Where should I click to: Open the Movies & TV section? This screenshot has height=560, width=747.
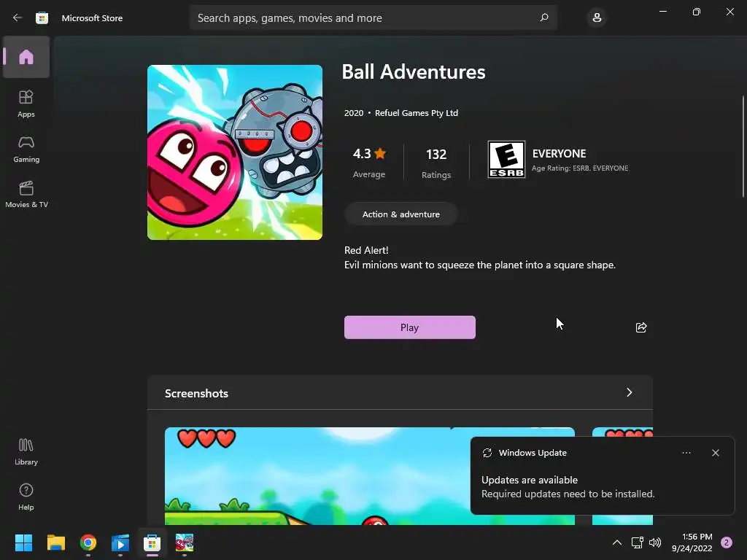pos(26,194)
